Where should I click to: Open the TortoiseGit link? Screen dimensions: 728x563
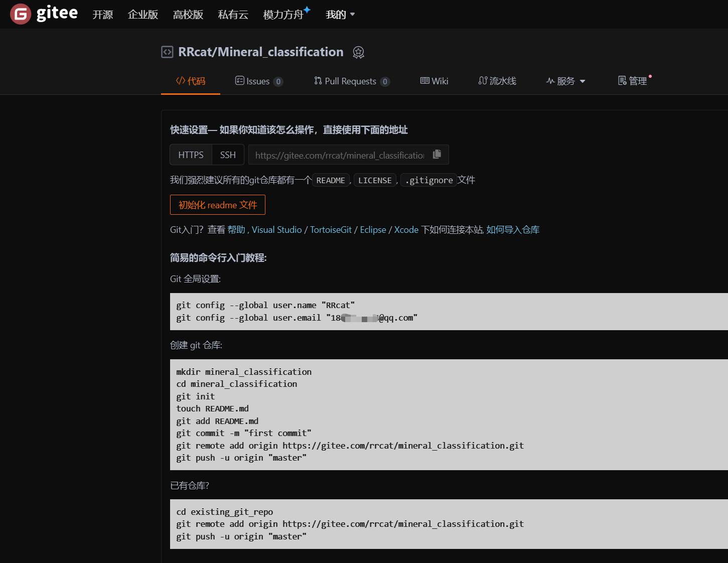tap(331, 230)
